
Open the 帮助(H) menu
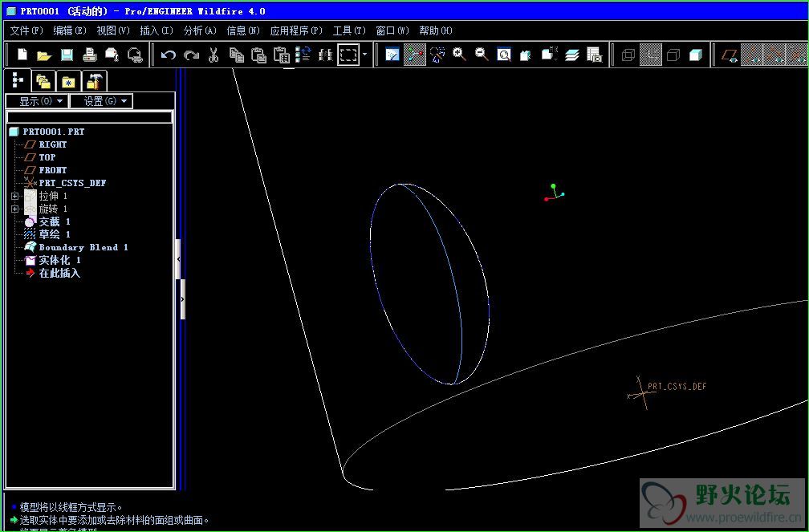(x=436, y=30)
